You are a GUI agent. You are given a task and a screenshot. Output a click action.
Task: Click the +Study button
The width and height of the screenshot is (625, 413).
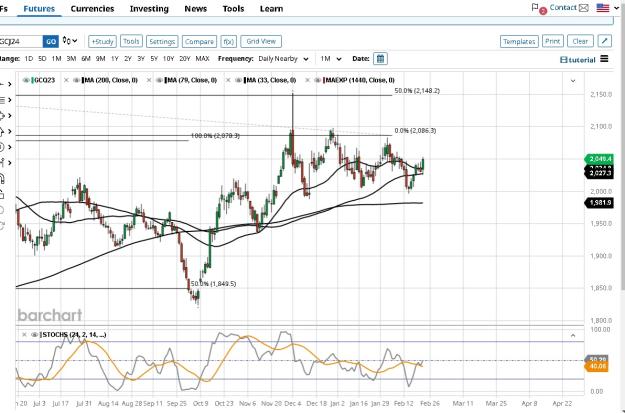(102, 41)
